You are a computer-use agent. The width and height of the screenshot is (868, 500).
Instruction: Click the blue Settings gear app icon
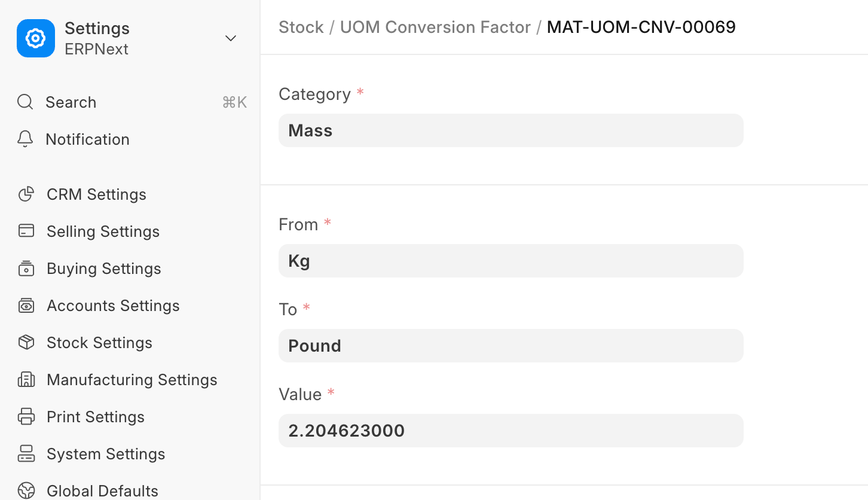click(x=36, y=38)
